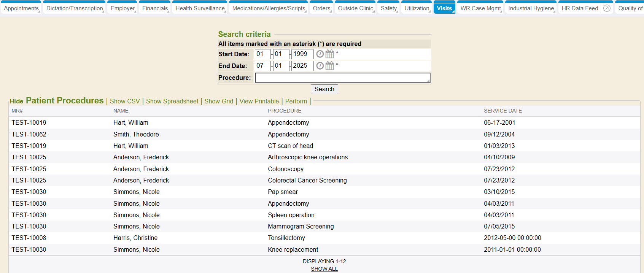This screenshot has width=644, height=273.
Task: Open the Medications/Allergies/Scripts tab menu
Action: (x=269, y=8)
